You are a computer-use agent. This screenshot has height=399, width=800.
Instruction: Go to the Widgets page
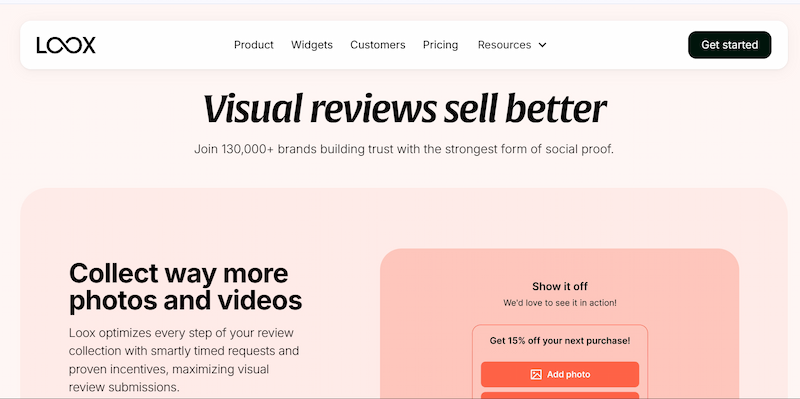click(312, 45)
